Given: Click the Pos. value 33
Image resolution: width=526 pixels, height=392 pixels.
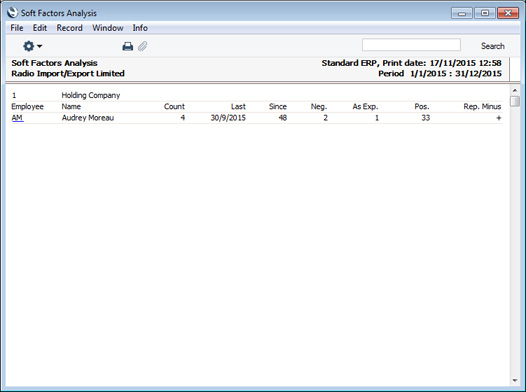Looking at the screenshot, I should coord(426,118).
